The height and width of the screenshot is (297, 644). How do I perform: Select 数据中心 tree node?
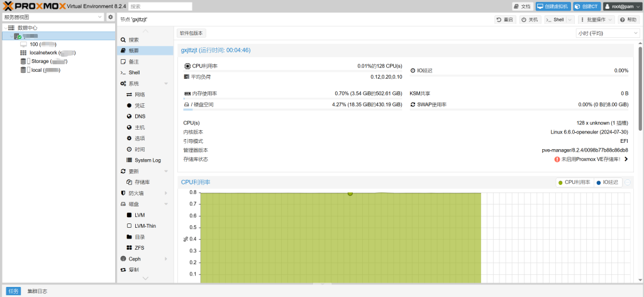pyautogui.click(x=27, y=28)
